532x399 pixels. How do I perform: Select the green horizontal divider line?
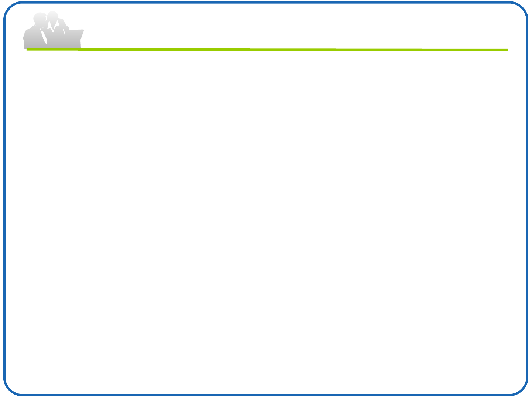click(267, 49)
